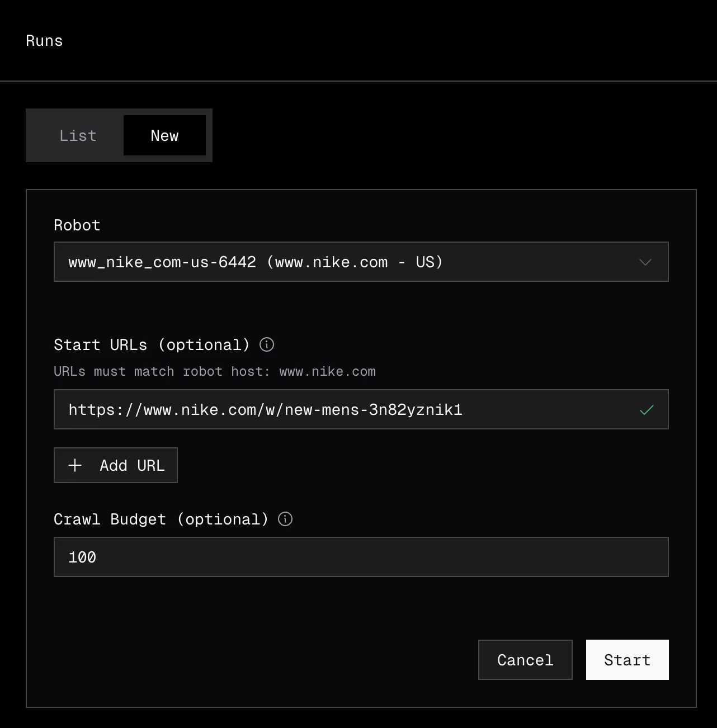717x728 pixels.
Task: Select the New tab
Action: 164,136
